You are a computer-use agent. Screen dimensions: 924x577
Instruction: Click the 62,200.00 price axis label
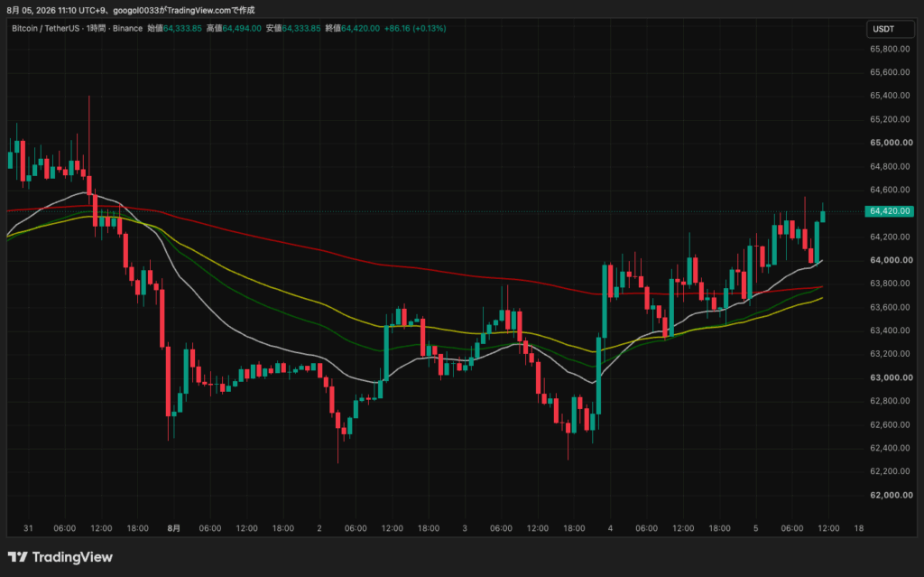coord(890,471)
